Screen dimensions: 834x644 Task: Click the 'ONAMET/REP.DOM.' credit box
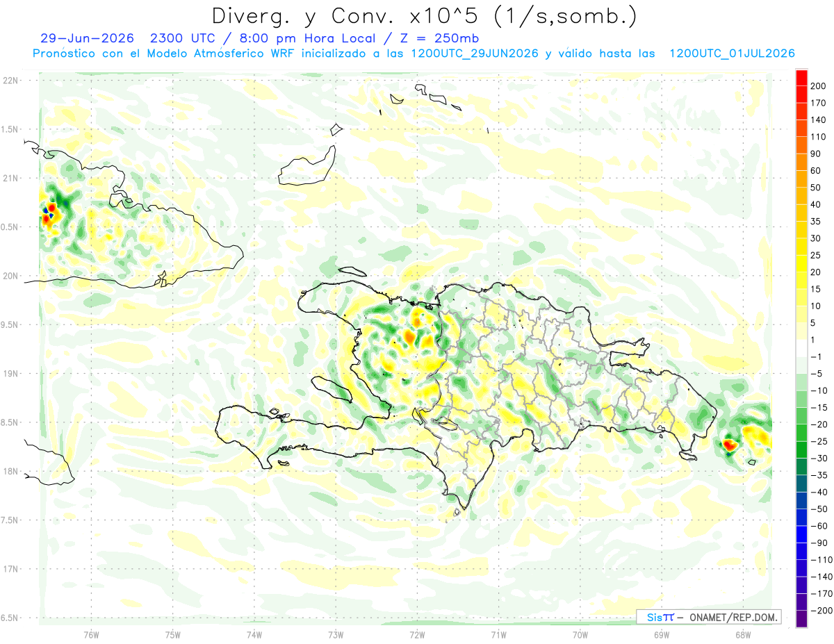pyautogui.click(x=708, y=617)
